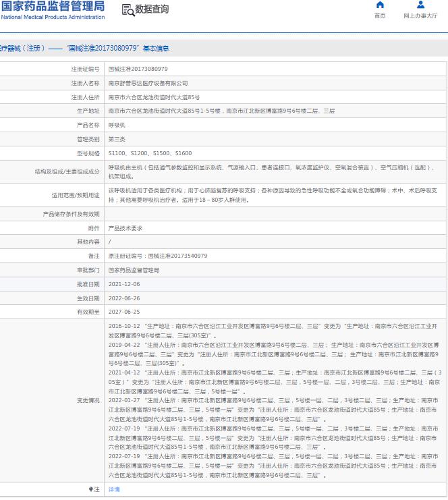The height and width of the screenshot is (500, 448).
Task: Click registrant name 南京舒普思达医疗设备有限公司
Action: 148,83
